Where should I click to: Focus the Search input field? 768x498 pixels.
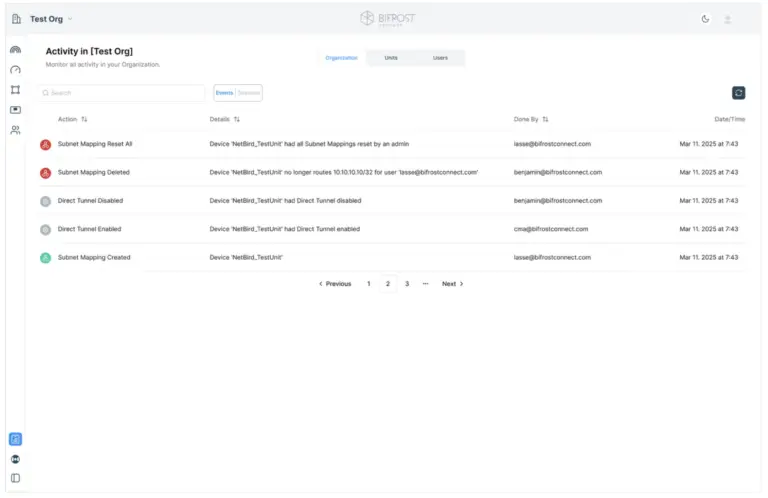pos(121,93)
